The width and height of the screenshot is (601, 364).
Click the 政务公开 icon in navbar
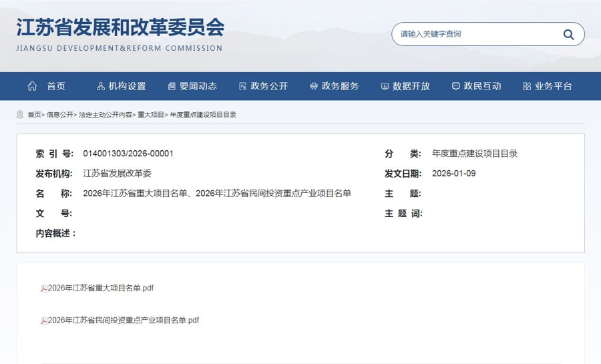(x=242, y=86)
